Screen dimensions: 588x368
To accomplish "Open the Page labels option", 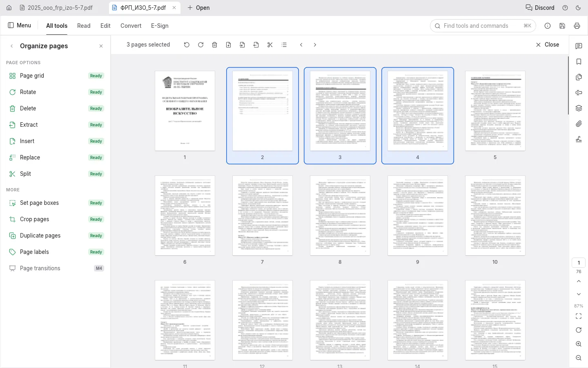I will pyautogui.click(x=56, y=252).
